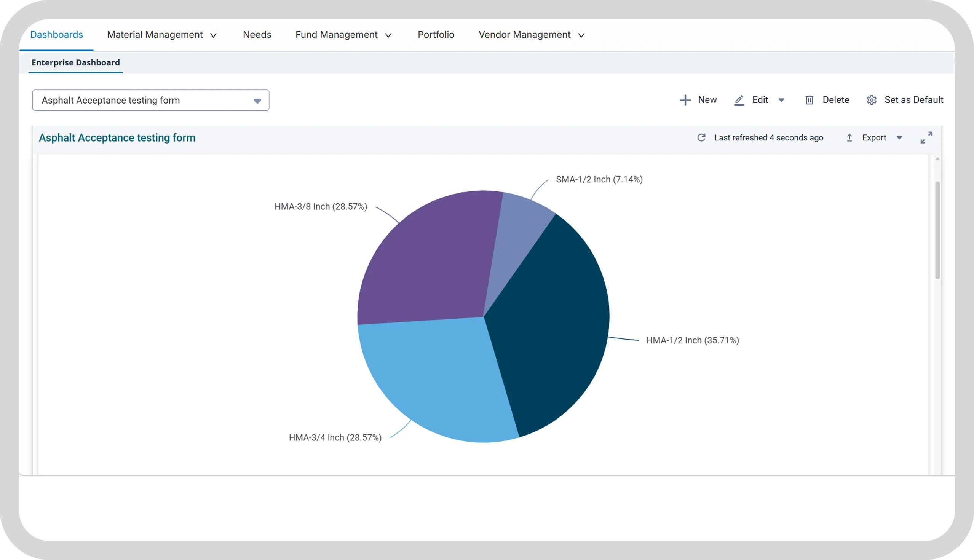The image size is (974, 560).
Task: Expand the Export options arrow
Action: click(x=899, y=138)
